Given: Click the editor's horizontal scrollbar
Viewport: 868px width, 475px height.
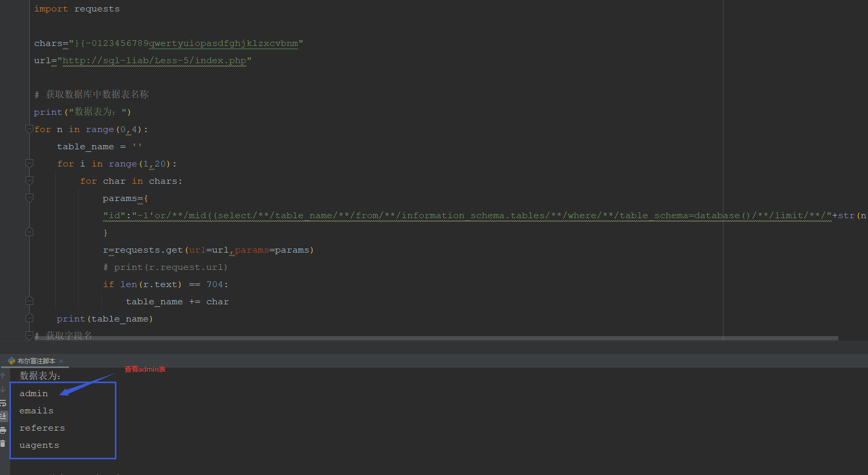Looking at the screenshot, I should (x=435, y=338).
